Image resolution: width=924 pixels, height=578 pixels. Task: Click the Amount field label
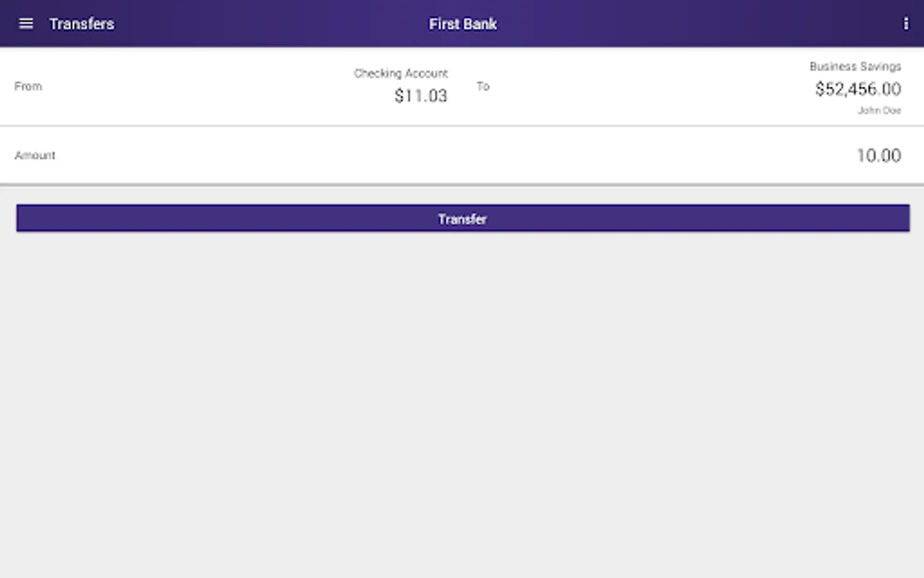35,155
